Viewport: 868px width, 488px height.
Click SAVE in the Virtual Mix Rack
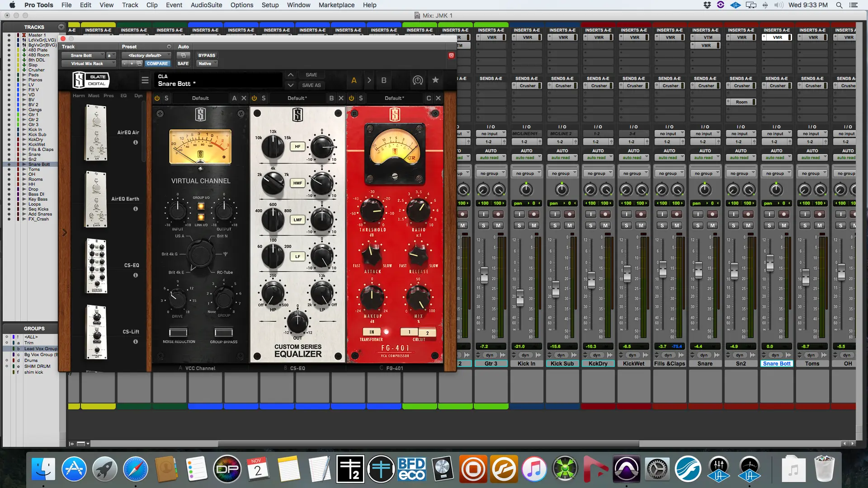311,75
